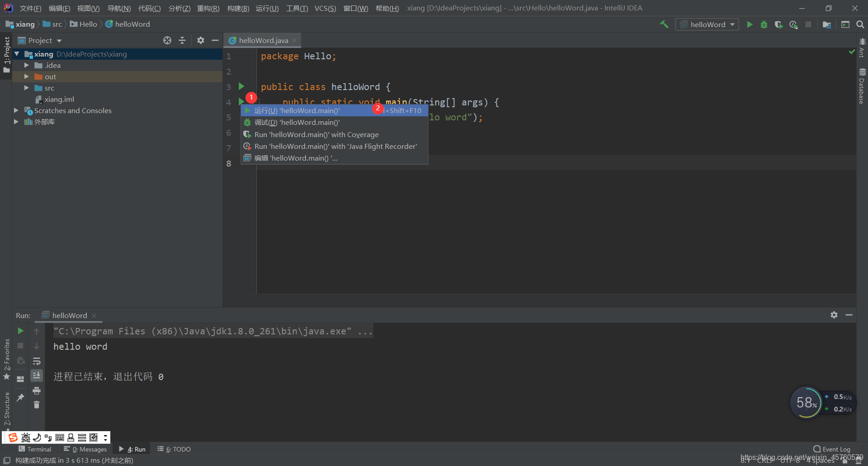Click the up the stack trace arrow
The height and width of the screenshot is (466, 868).
coord(37,331)
